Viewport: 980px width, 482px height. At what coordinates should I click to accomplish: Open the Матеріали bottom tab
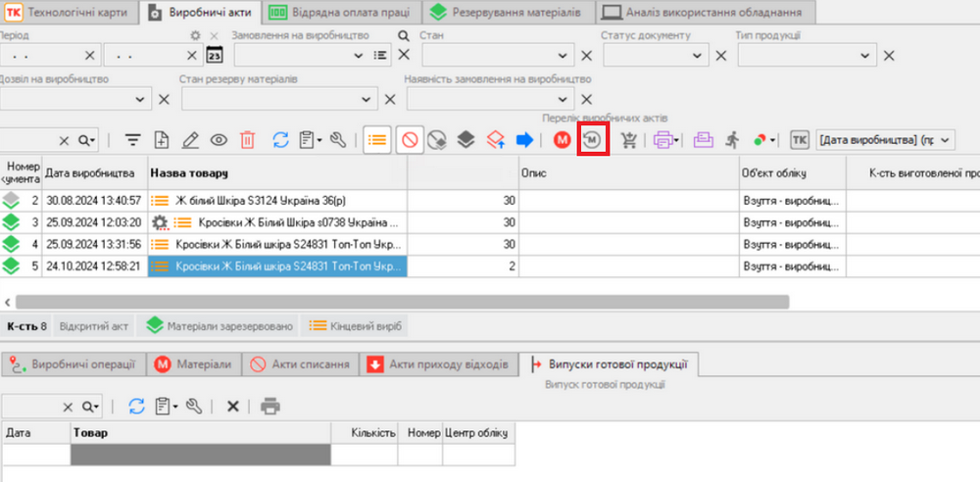(194, 364)
